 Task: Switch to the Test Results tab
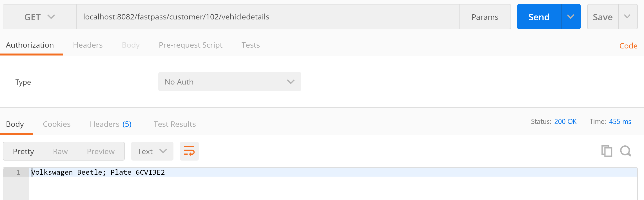pos(175,124)
